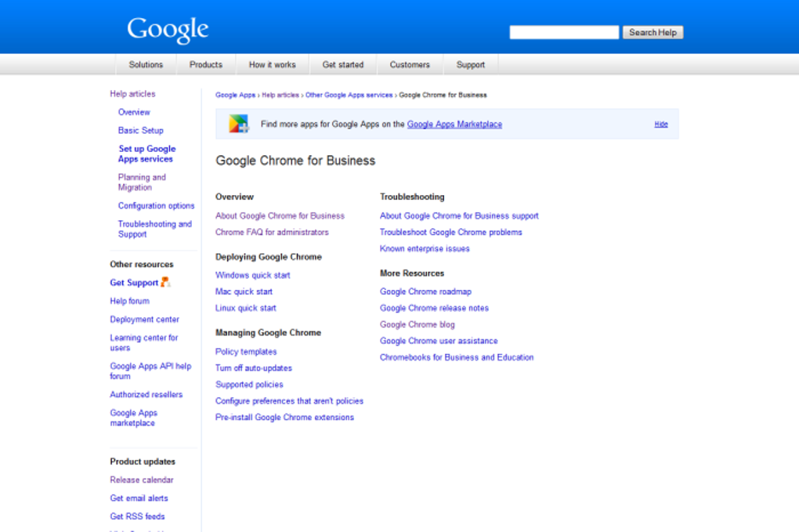Click the orange icon beside Get Support

(165, 282)
